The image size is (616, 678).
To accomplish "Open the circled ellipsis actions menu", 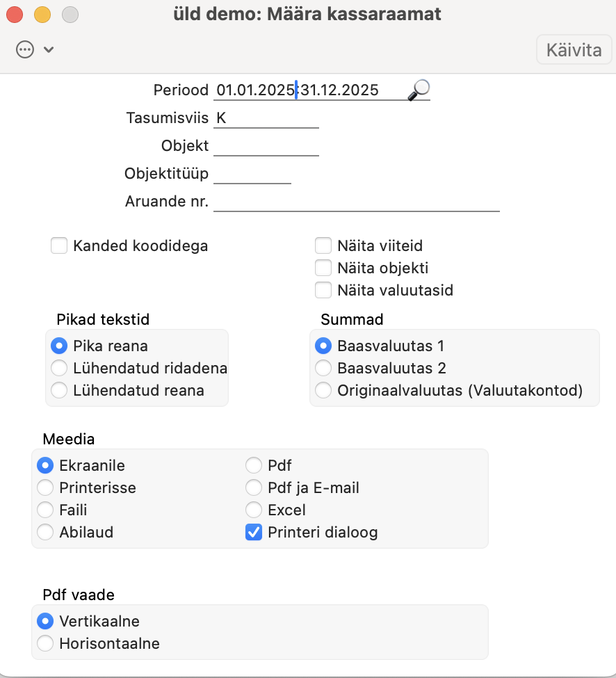I will [25, 49].
